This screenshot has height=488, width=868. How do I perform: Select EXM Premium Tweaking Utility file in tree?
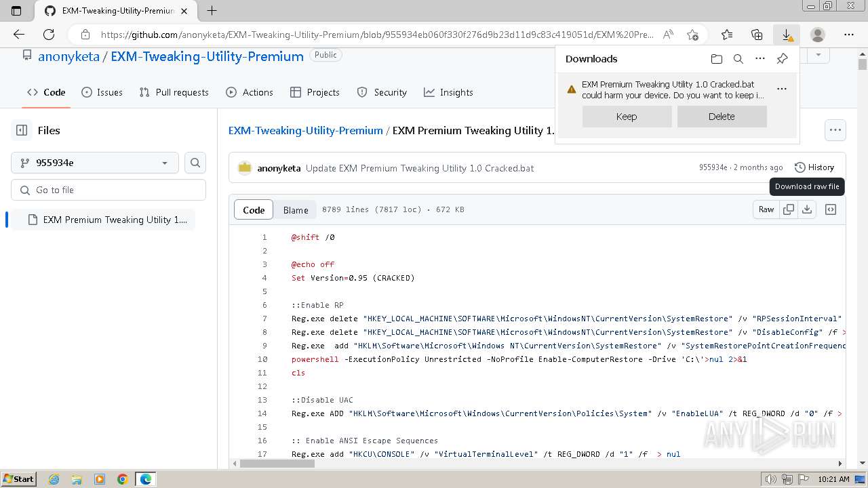(103, 220)
